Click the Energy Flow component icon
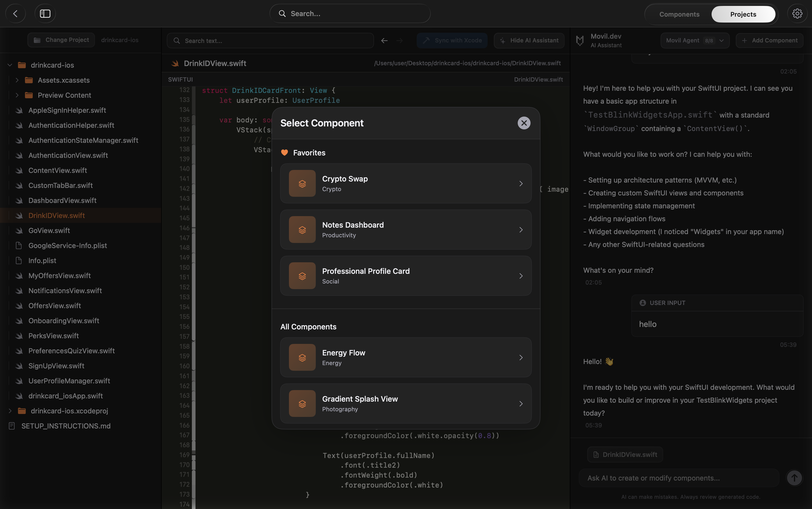Image resolution: width=812 pixels, height=509 pixels. click(x=302, y=358)
